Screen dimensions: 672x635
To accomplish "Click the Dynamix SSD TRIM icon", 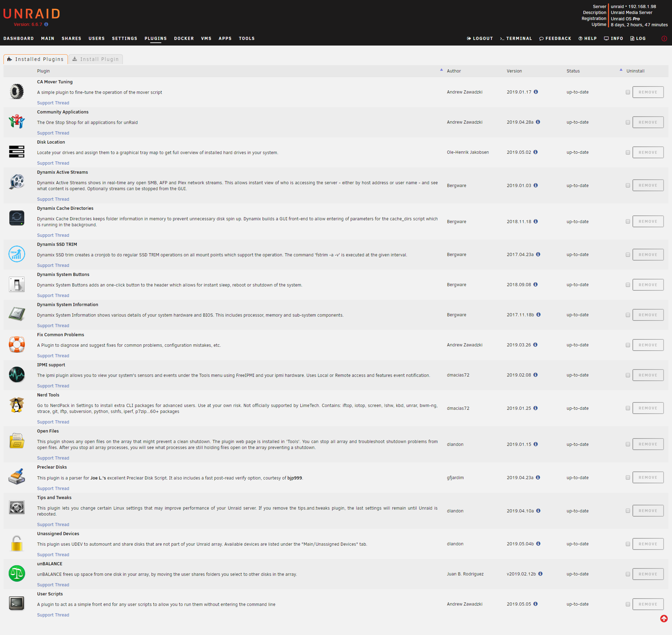I will [x=16, y=254].
